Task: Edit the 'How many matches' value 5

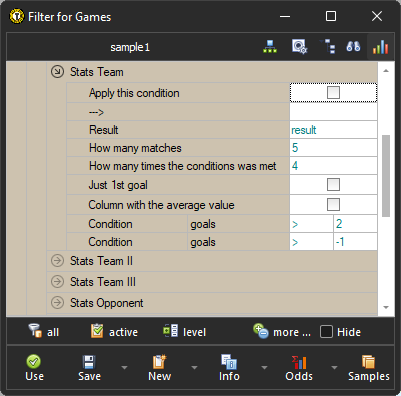Action: [333, 148]
